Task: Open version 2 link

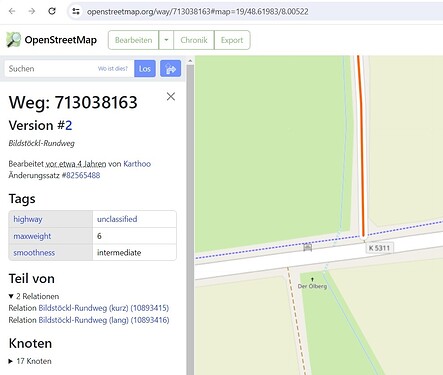Action: click(x=69, y=126)
